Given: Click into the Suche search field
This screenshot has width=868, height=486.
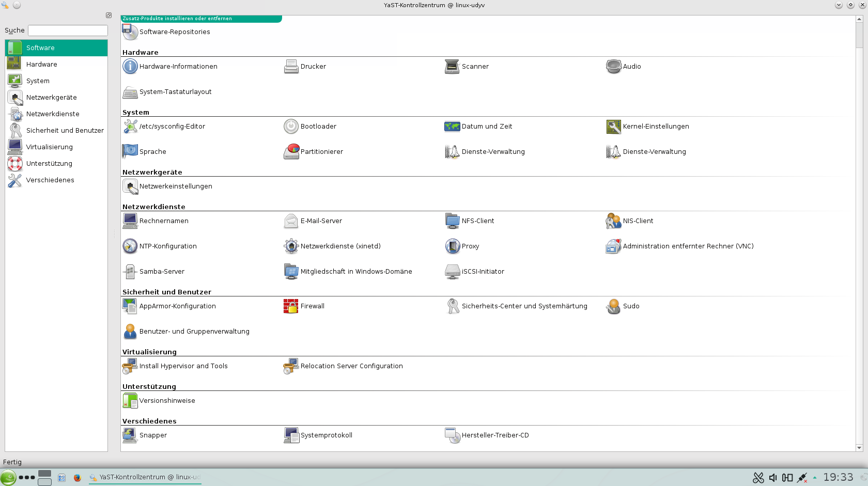Looking at the screenshot, I should 67,30.
